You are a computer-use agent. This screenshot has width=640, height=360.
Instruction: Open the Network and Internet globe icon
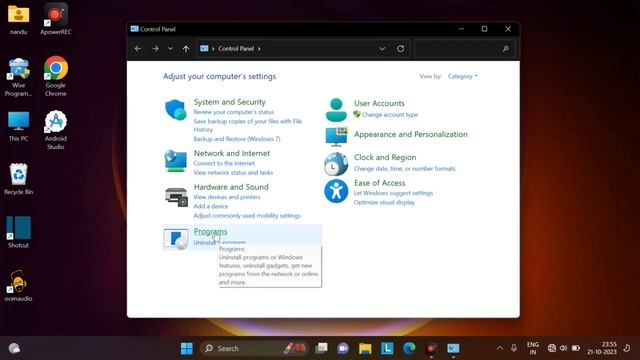[176, 161]
